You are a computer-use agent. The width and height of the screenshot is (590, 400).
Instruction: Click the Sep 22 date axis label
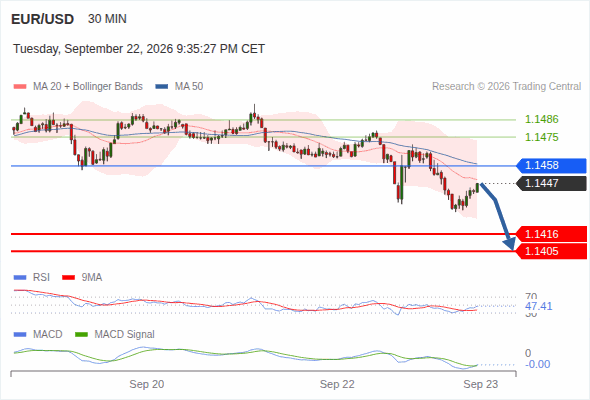coord(337,384)
